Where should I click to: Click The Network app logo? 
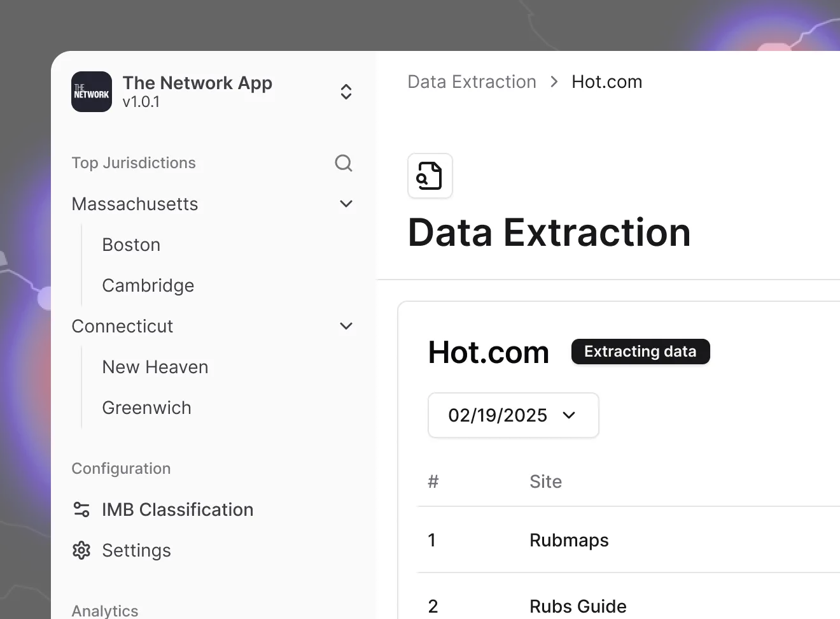[92, 92]
